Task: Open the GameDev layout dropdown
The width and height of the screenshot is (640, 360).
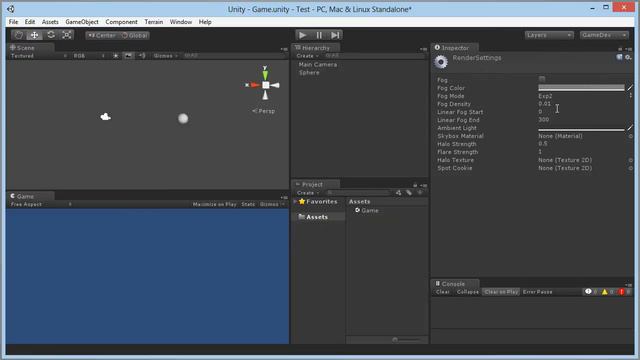Action: pos(604,35)
